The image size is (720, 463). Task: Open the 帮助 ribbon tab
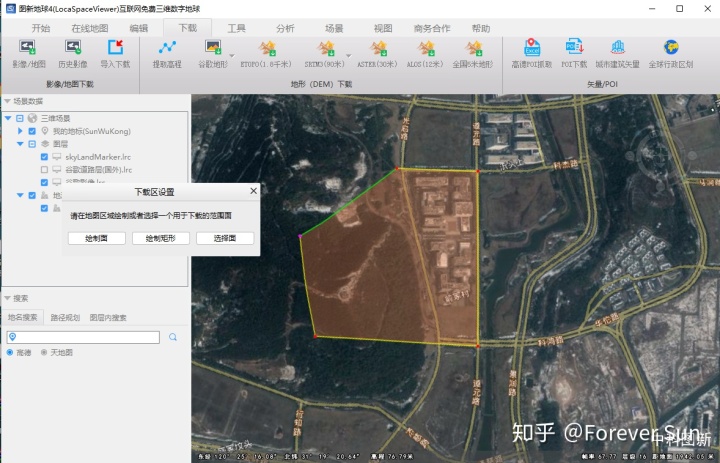pyautogui.click(x=481, y=28)
